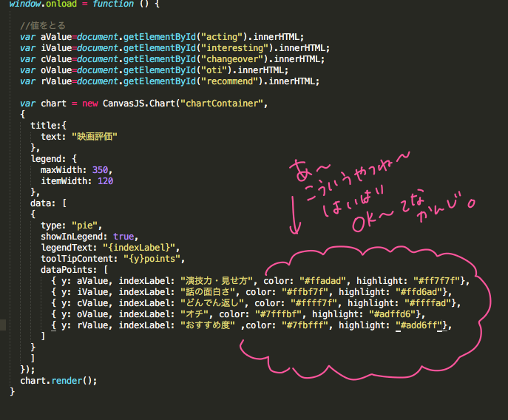Screen dimensions: 508x420
Task: Click the comment //値をとる
Action: point(43,26)
